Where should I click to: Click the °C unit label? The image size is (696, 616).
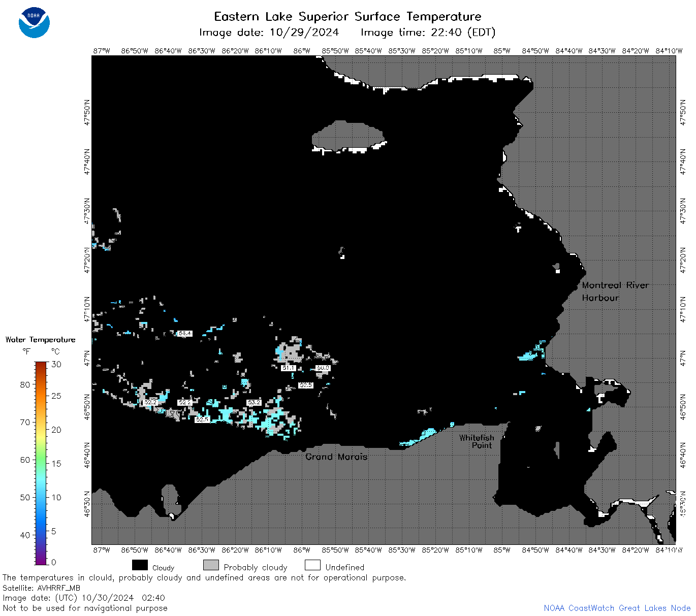pyautogui.click(x=55, y=351)
